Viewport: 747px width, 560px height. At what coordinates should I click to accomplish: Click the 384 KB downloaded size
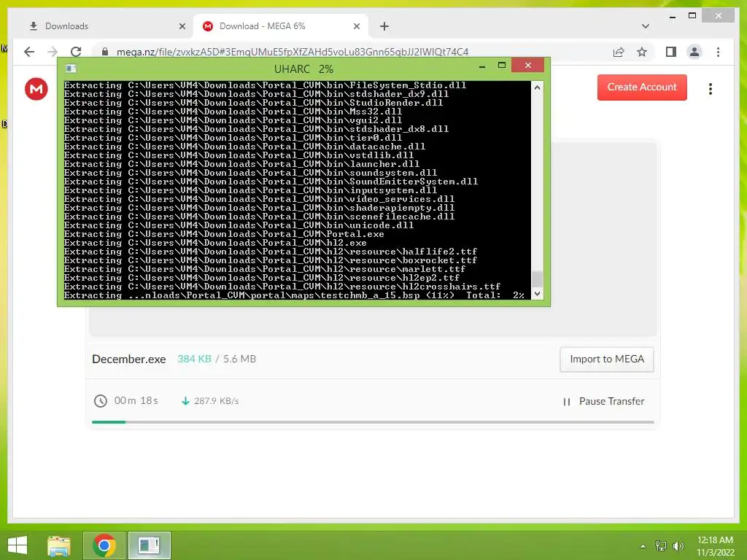point(194,359)
